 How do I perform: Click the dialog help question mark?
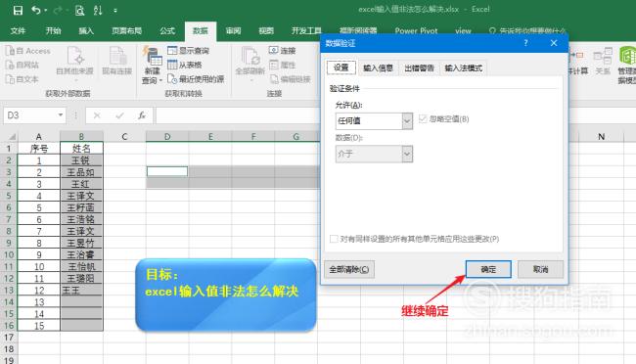click(525, 43)
